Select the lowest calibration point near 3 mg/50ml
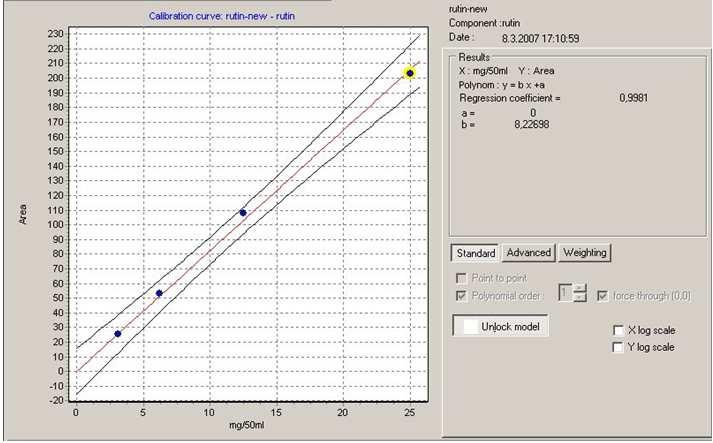 pos(118,333)
